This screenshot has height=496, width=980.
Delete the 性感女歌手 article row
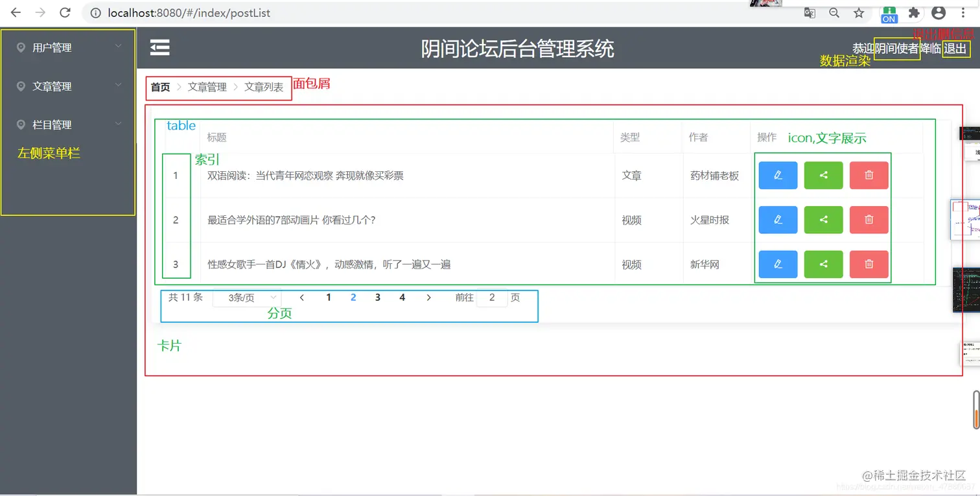pos(869,264)
